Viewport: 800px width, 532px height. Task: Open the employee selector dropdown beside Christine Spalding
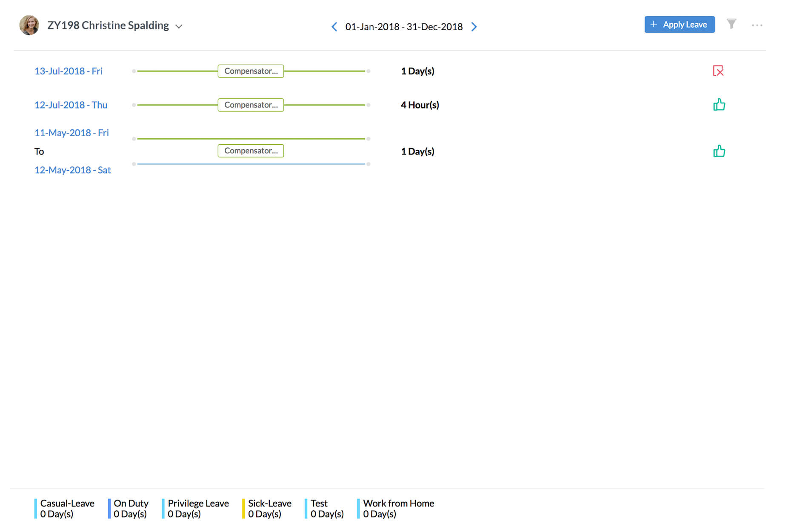click(179, 26)
